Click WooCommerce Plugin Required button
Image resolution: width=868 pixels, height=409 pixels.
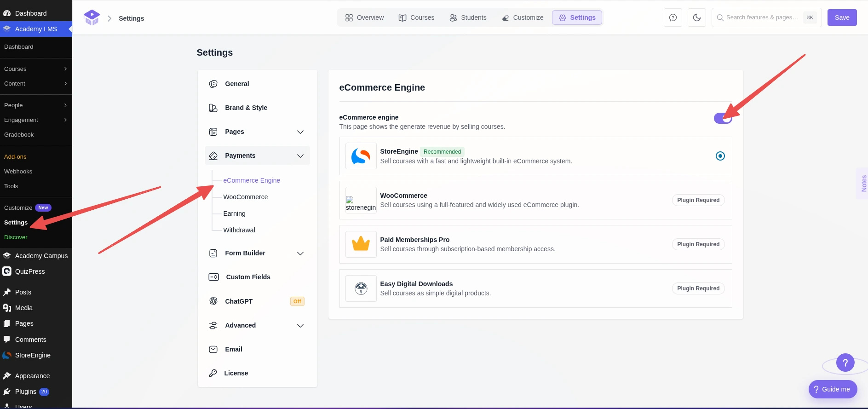click(x=698, y=200)
